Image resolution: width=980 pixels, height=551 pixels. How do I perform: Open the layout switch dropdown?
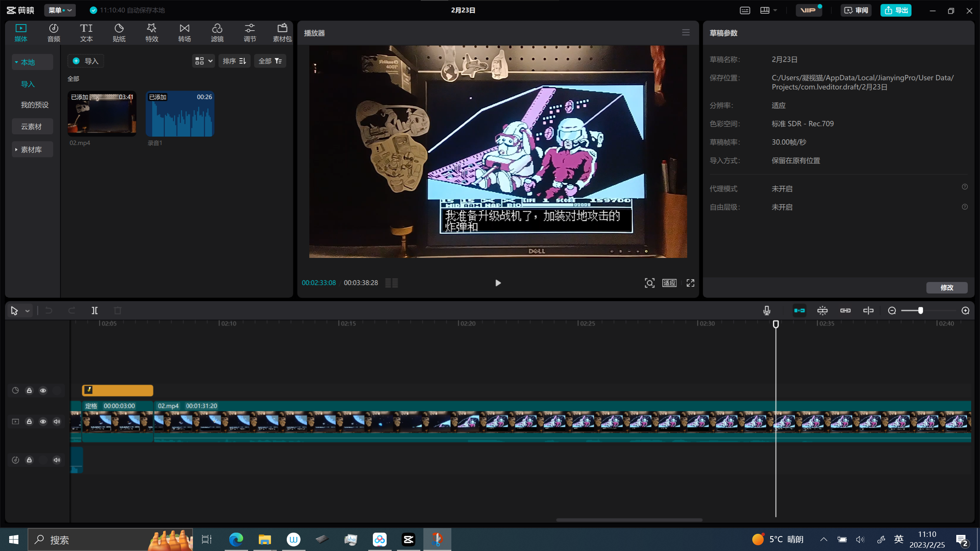768,10
